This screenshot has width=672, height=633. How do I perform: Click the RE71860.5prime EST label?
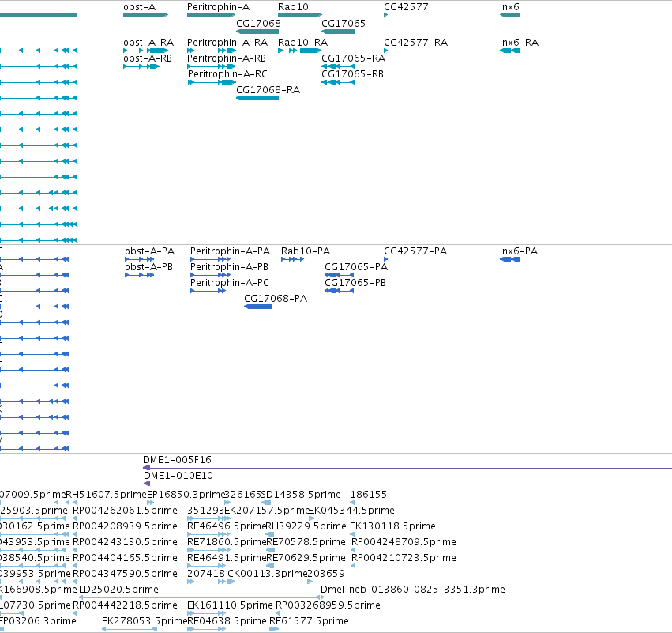pyautogui.click(x=227, y=542)
